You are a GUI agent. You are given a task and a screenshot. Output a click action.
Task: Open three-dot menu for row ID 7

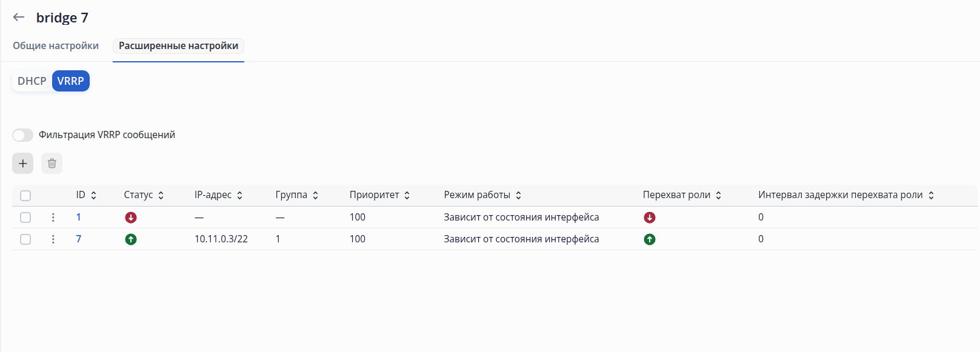click(x=53, y=239)
